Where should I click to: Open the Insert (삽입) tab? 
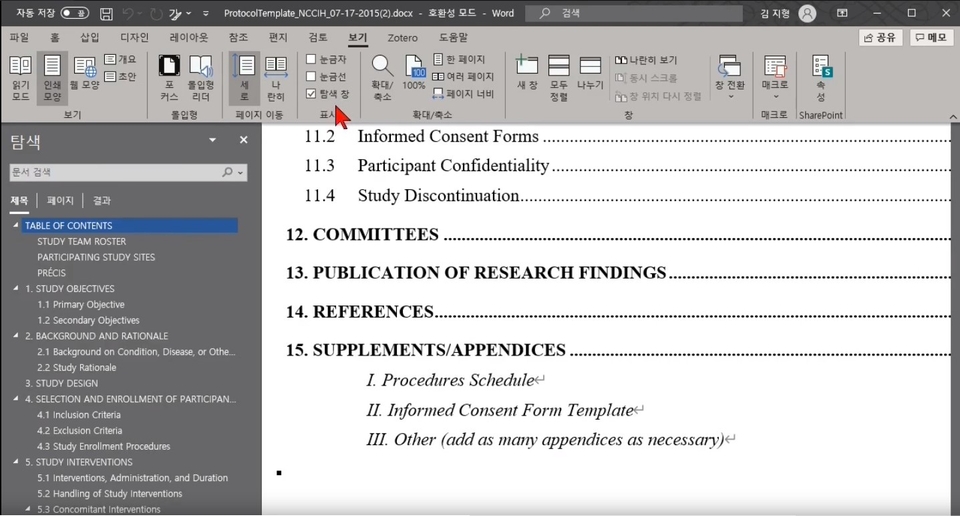point(89,37)
